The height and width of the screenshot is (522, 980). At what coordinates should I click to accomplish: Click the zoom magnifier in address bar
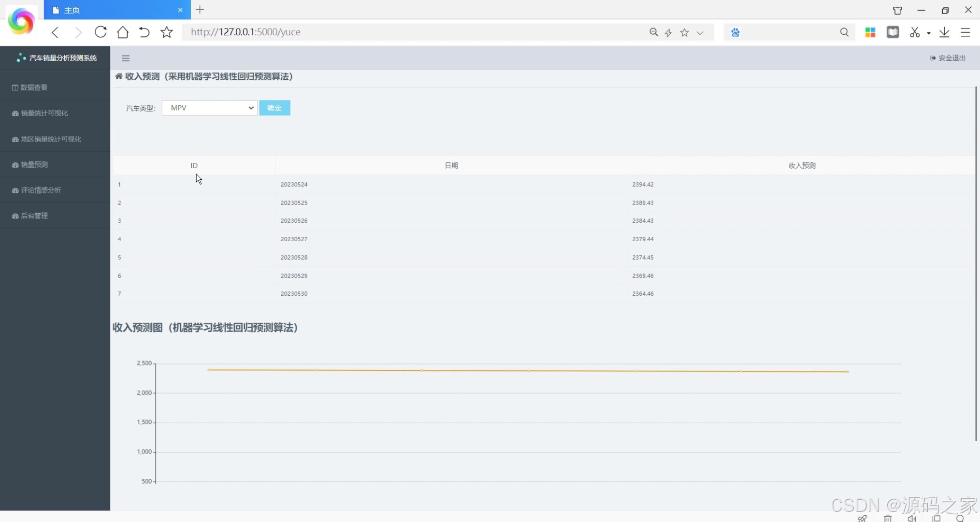[x=653, y=32]
